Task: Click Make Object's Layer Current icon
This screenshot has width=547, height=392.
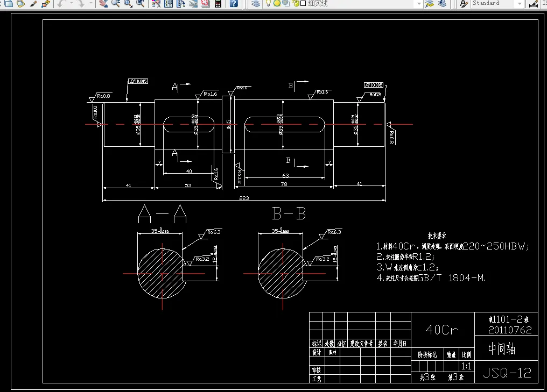Action: tap(430, 3)
